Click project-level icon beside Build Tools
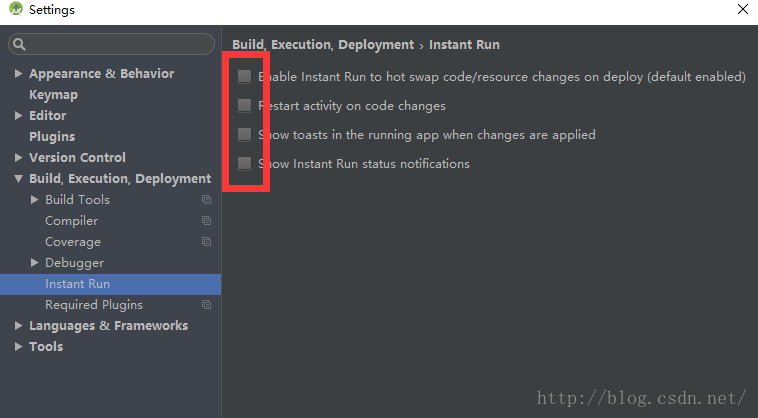The image size is (758, 418). 206,200
